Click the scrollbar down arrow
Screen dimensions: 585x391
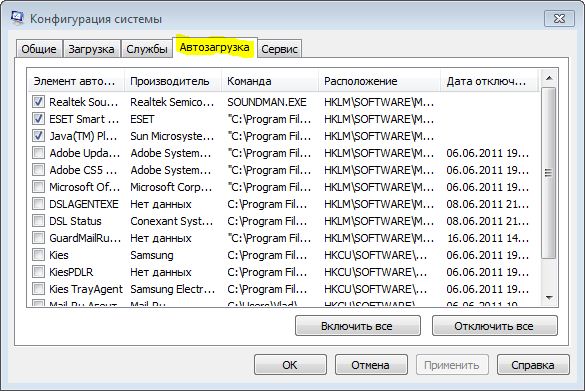548,297
